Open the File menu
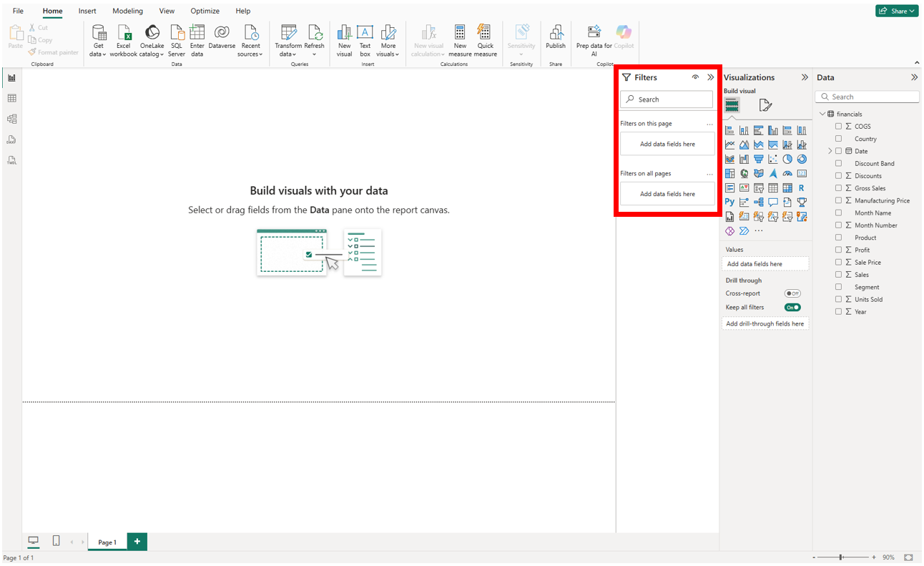Screen dimensions: 924x566 tap(18, 11)
